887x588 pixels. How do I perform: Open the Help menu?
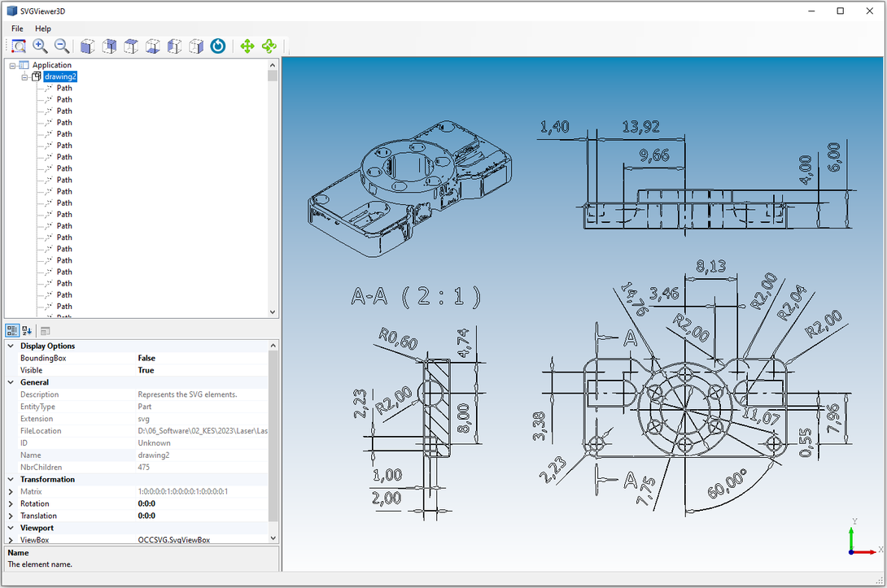pos(43,28)
